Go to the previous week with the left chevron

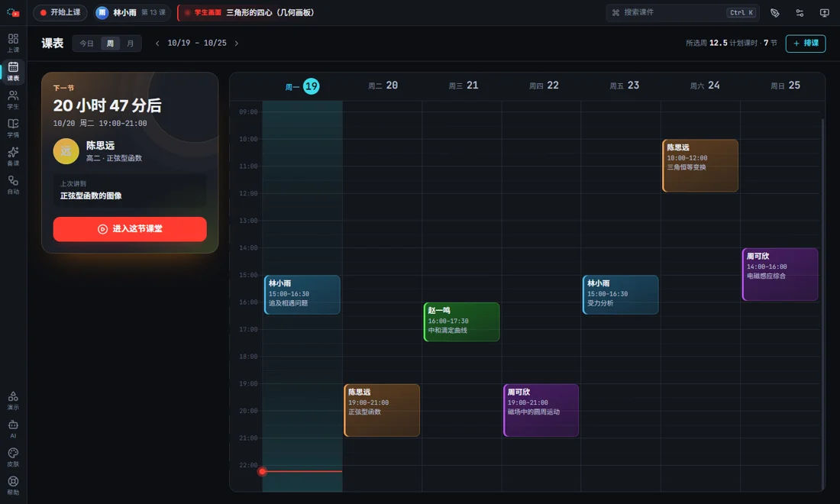point(157,44)
